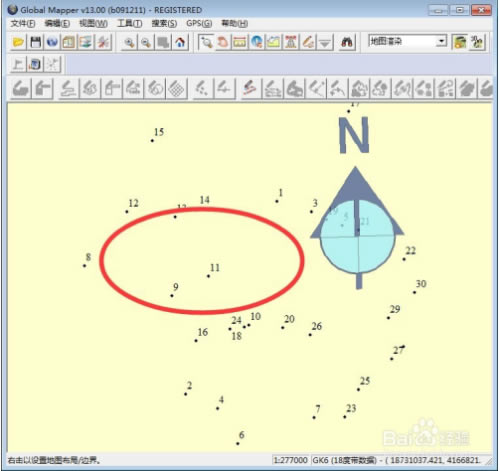Expand the gray down-arrow toolbar button
The image size is (500, 471).
pos(325,42)
